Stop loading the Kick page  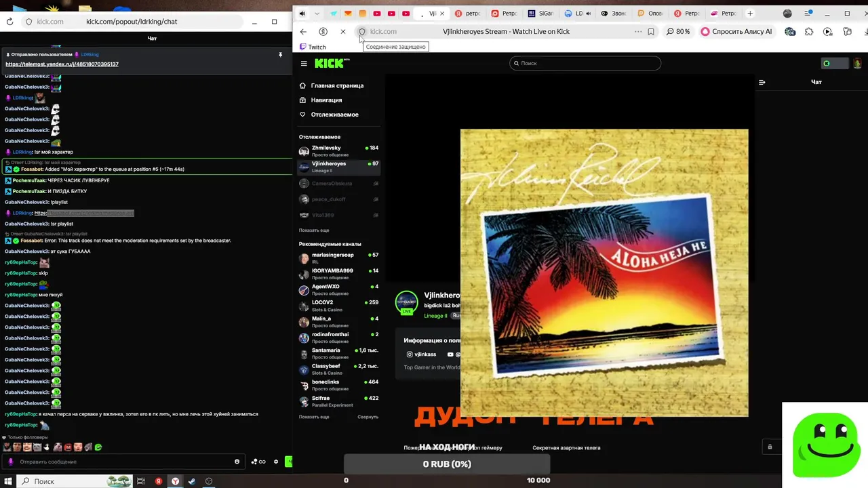coord(342,31)
